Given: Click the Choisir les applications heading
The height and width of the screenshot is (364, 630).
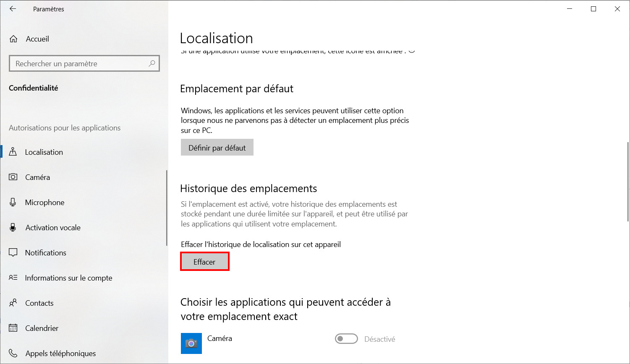Looking at the screenshot, I should click(x=285, y=309).
